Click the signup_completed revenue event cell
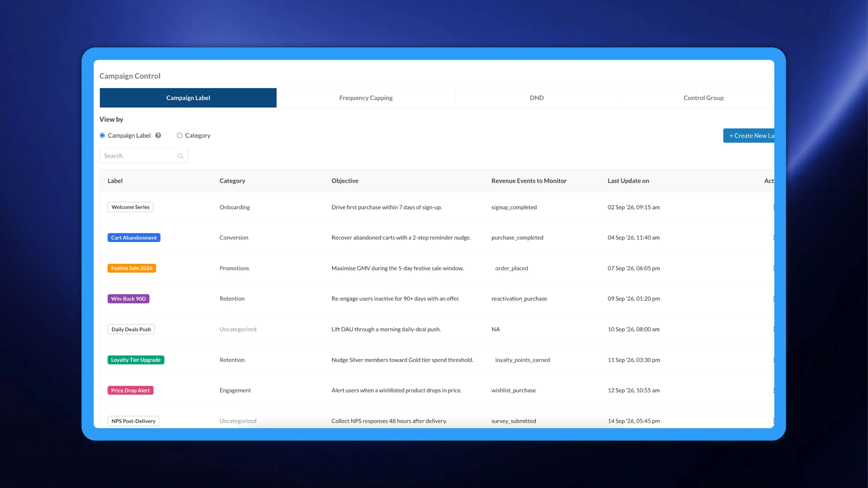 (514, 207)
